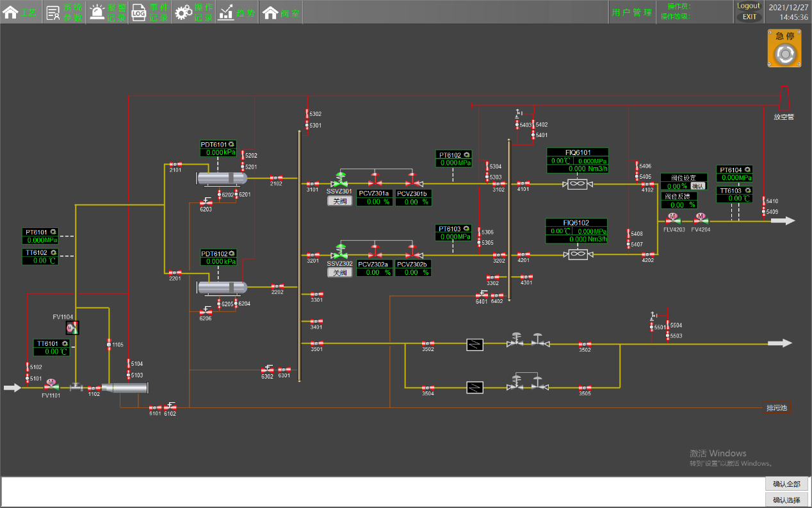
Task: Toggle the SSVZ302 shutoff valve
Action: point(341,251)
